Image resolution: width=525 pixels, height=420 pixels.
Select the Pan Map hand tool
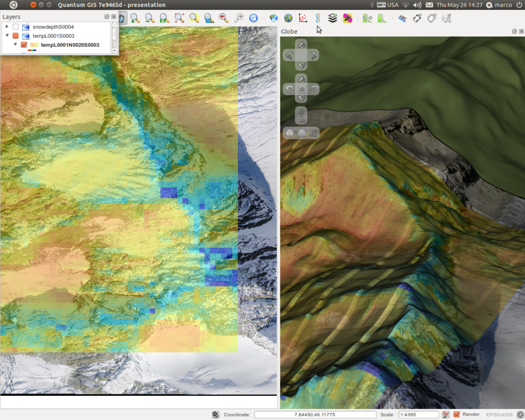coord(122,18)
